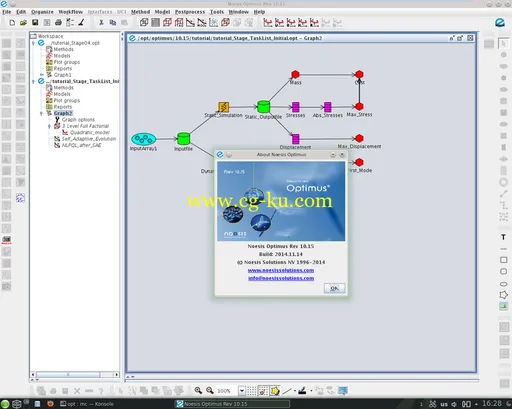
Task: Select the text T drawing tool
Action: (x=503, y=237)
